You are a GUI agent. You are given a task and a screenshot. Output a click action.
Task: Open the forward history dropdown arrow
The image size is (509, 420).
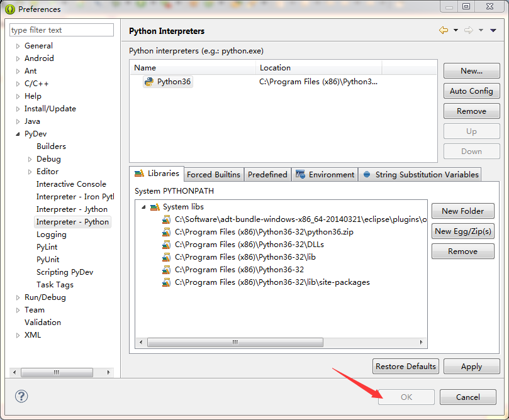[481, 30]
